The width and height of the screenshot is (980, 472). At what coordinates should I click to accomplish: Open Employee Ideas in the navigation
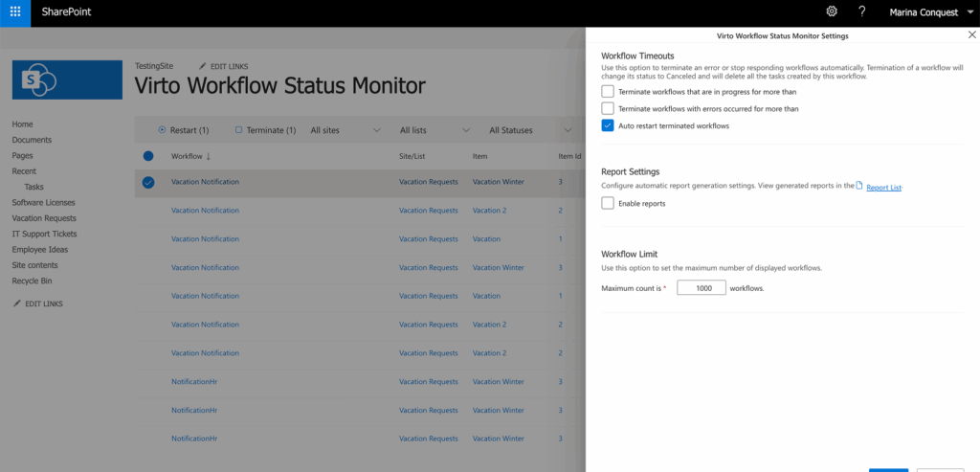40,250
